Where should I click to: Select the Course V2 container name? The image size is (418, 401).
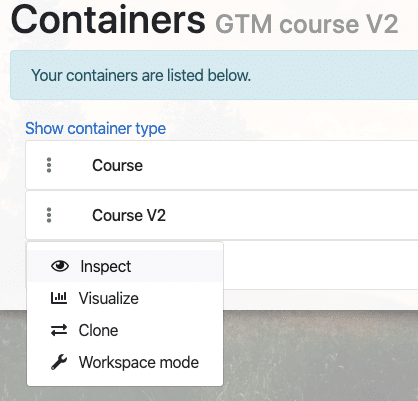[x=129, y=215]
